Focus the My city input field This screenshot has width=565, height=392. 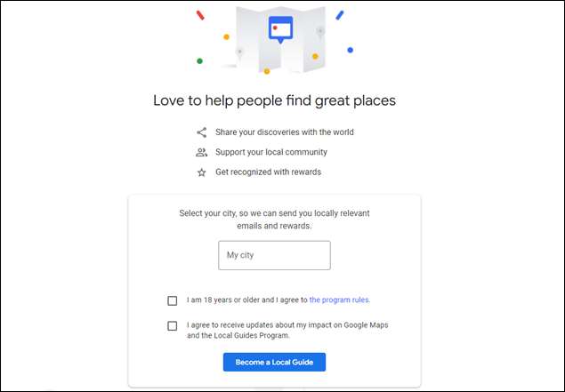[274, 255]
